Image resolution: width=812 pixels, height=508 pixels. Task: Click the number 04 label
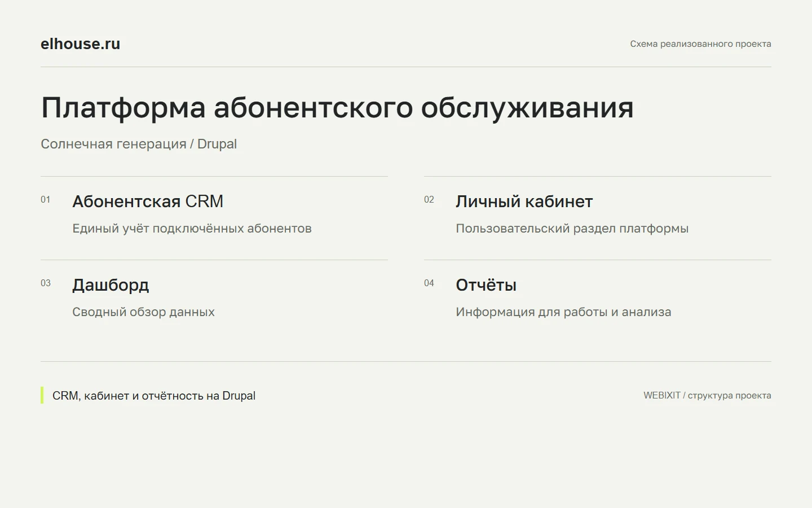[429, 283]
